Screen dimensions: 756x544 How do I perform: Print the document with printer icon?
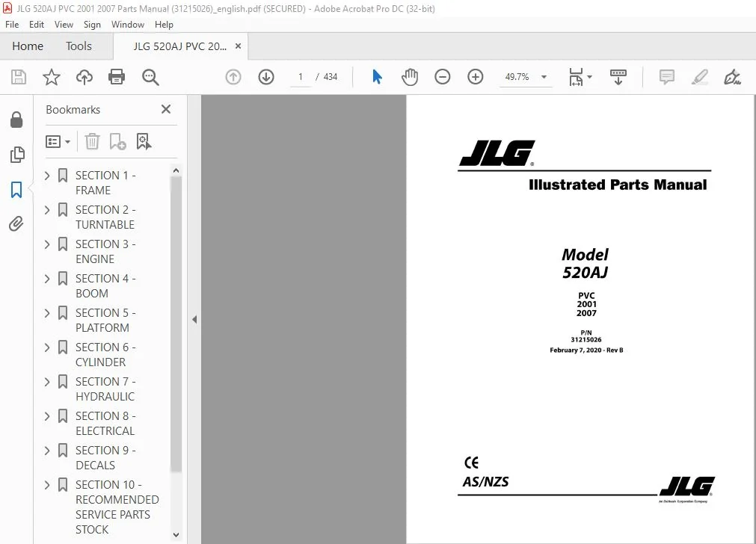[x=117, y=77]
